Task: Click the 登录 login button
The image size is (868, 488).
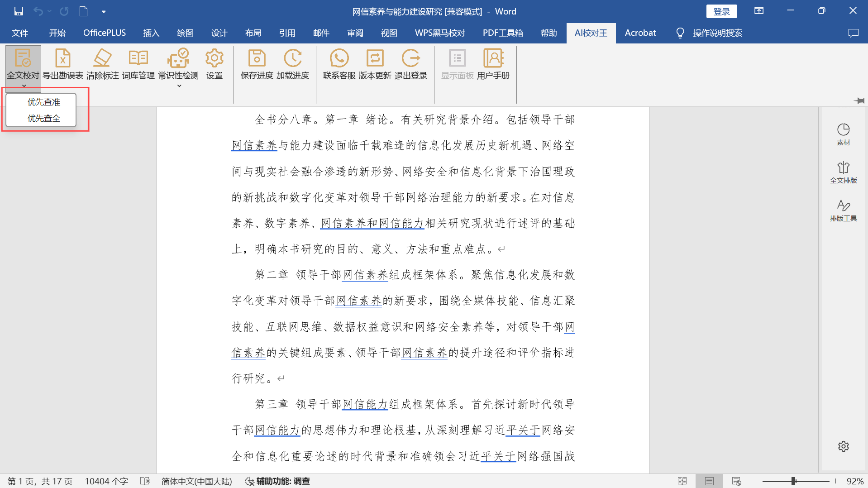Action: coord(721,11)
